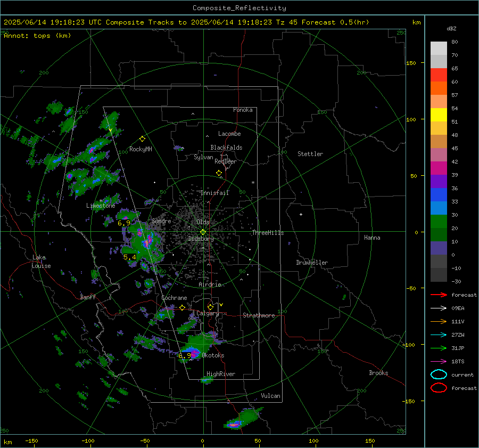
Task: Click the 6.9 storm top near Okotoks
Action: coord(185,355)
